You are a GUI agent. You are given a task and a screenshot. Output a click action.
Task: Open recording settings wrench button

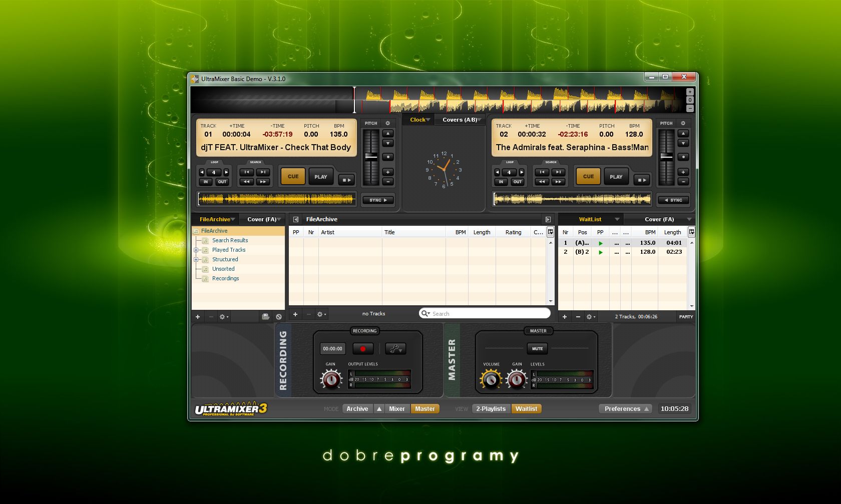point(395,349)
